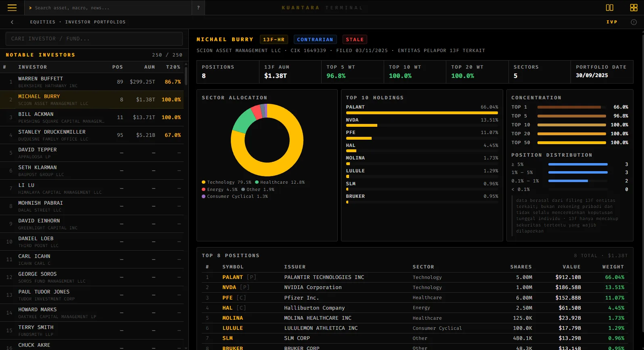The image size is (644, 350).
Task: Open PFE symbol in positions table
Action: click(x=228, y=298)
